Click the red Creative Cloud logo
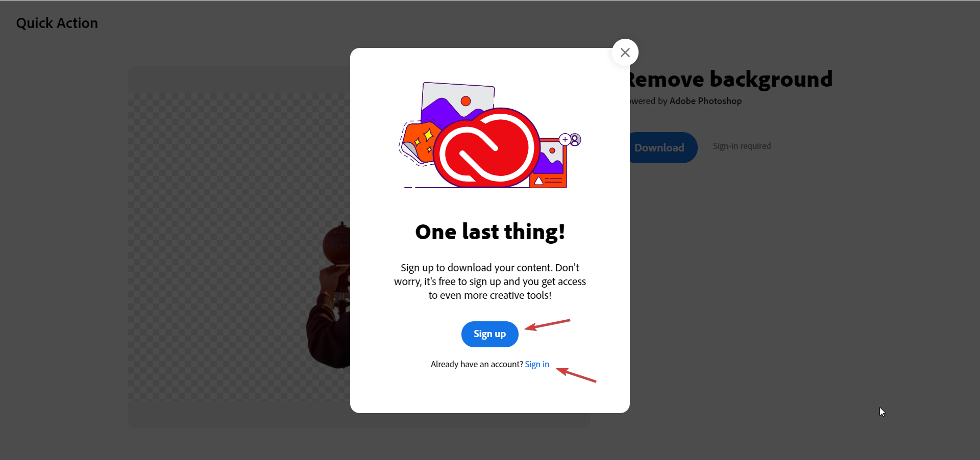Screen dimensions: 980x460 tap(487, 147)
